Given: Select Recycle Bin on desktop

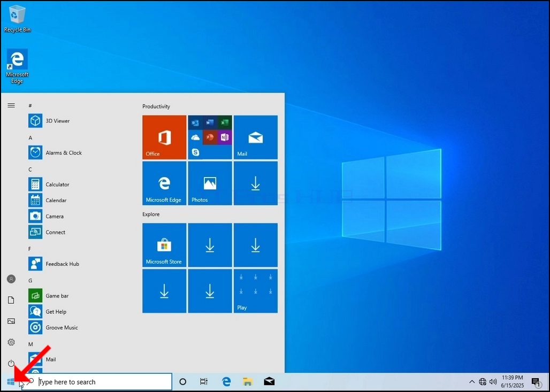Looking at the screenshot, I should click(17, 19).
